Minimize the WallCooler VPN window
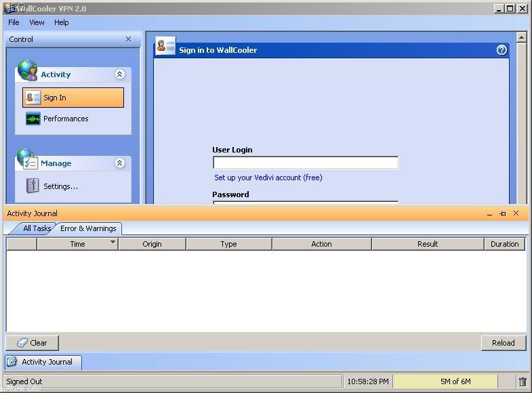Viewport: 532px width, 393px height. pyautogui.click(x=498, y=9)
